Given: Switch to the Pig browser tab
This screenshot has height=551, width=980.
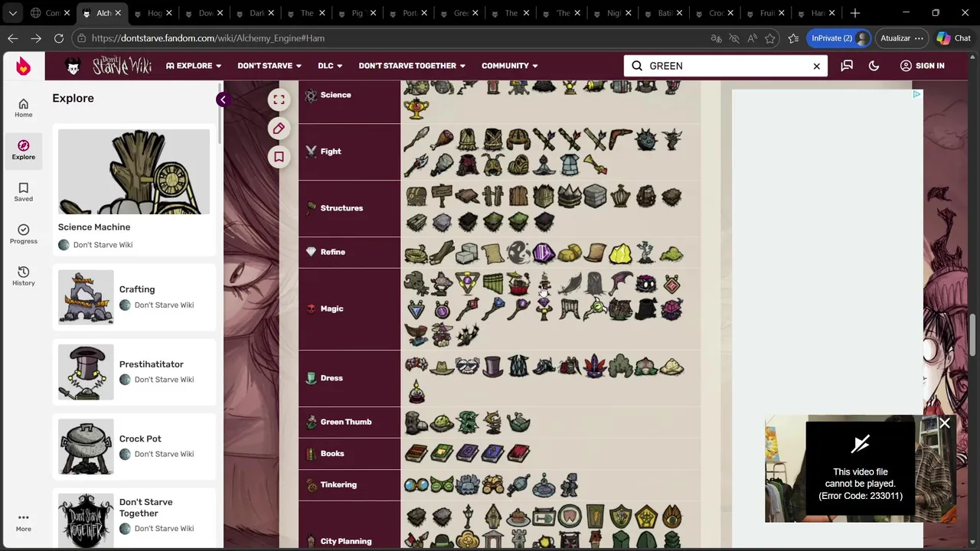Looking at the screenshot, I should click(x=358, y=13).
